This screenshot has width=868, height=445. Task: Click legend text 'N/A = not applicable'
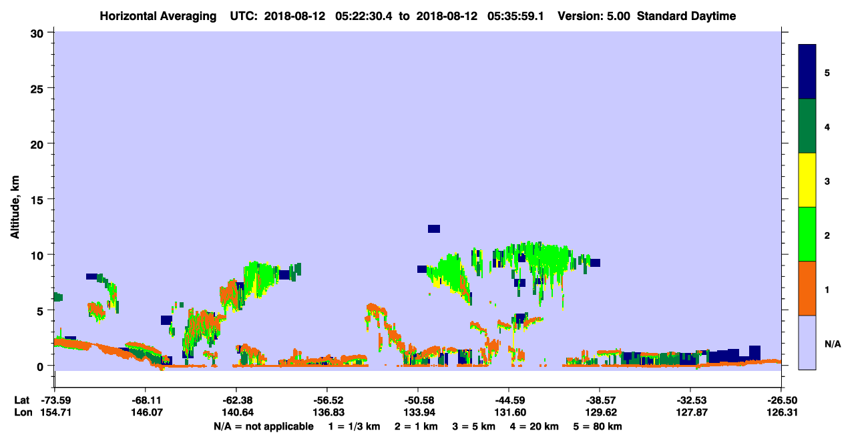click(x=263, y=426)
